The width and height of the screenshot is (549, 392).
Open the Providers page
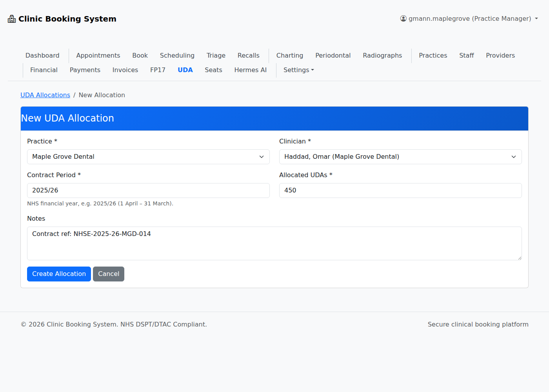[500, 55]
